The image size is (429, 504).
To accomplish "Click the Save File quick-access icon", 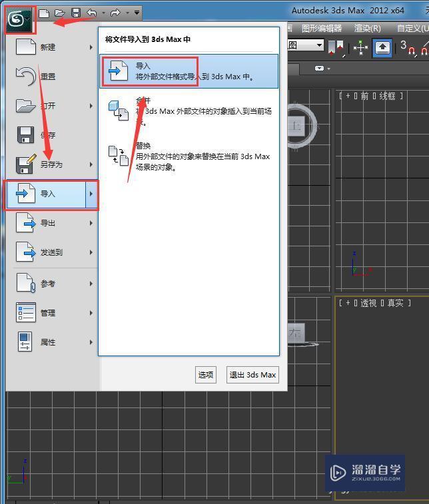I will (x=76, y=13).
